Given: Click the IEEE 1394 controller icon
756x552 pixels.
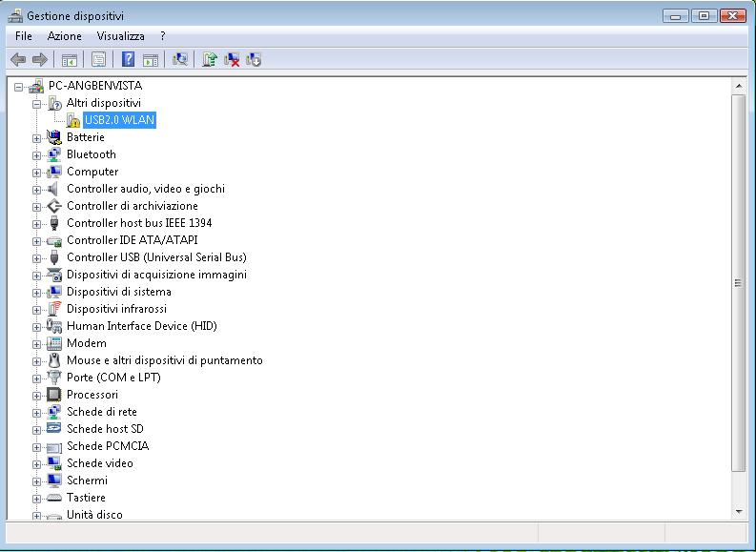Looking at the screenshot, I should click(54, 223).
